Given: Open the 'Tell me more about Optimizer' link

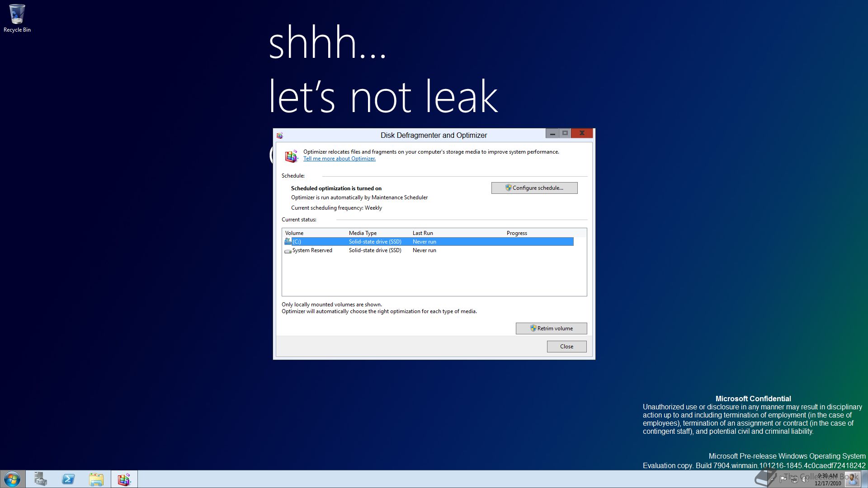Looking at the screenshot, I should coord(340,159).
